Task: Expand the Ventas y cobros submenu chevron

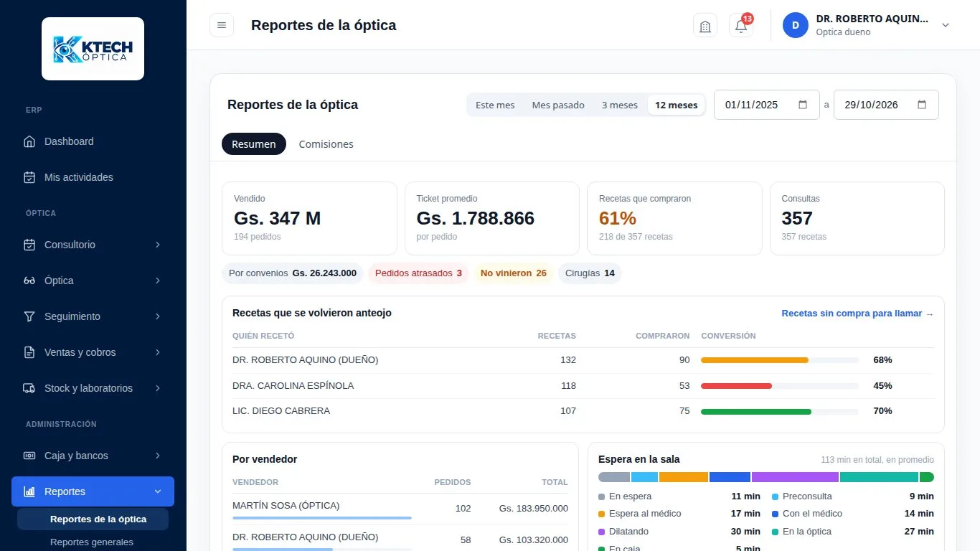Action: (x=157, y=352)
